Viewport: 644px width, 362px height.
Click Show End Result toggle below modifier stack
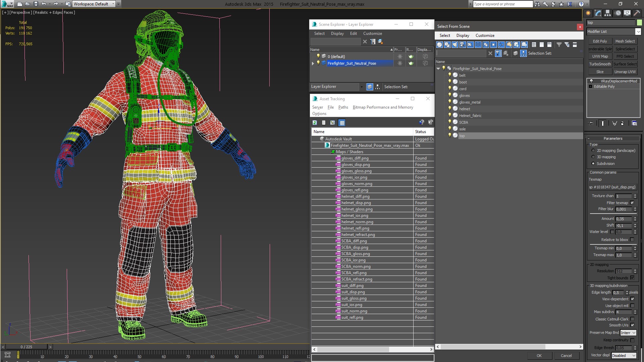coord(603,123)
